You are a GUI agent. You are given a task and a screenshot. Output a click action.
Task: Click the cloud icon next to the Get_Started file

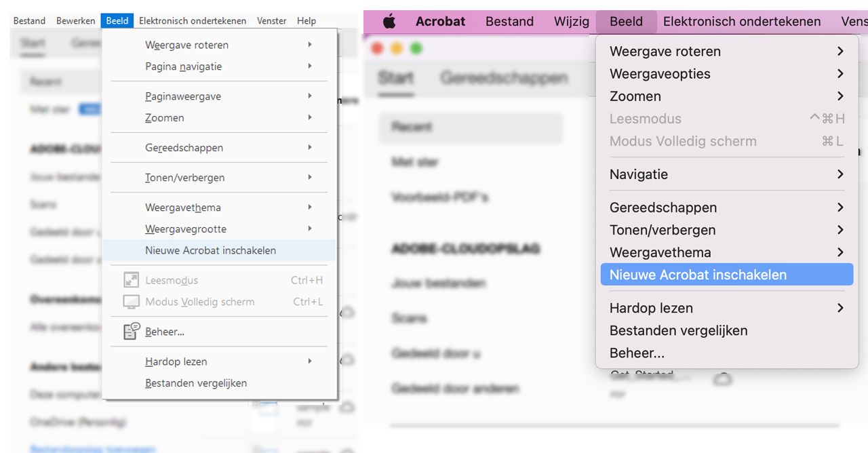point(723,380)
